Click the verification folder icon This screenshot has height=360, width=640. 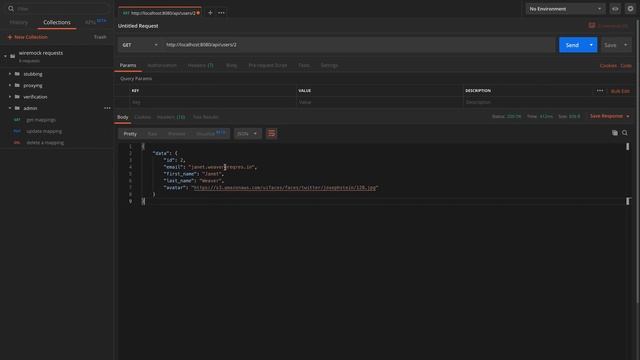click(x=17, y=97)
